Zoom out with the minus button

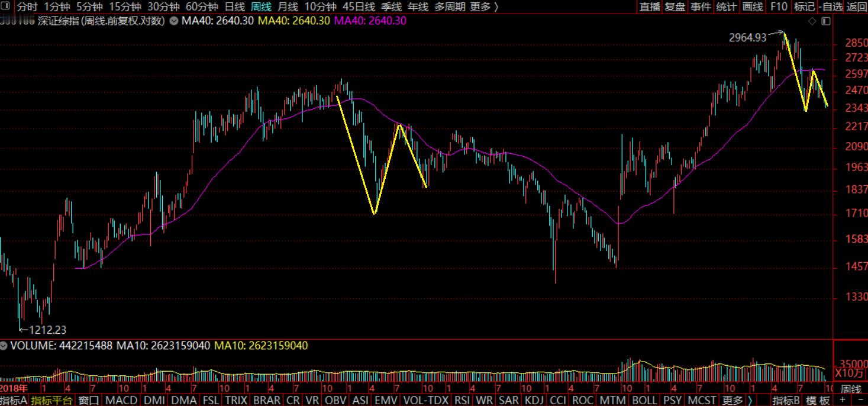pyautogui.click(x=860, y=400)
